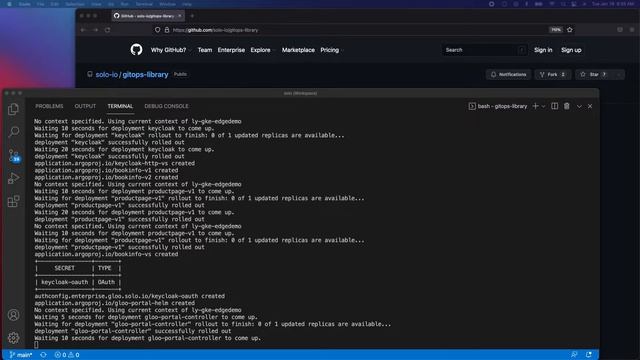Screen dimensions: 640x360
Task: Click the 'keycloak-oauth' secret cell in the terminal
Action: point(64,282)
